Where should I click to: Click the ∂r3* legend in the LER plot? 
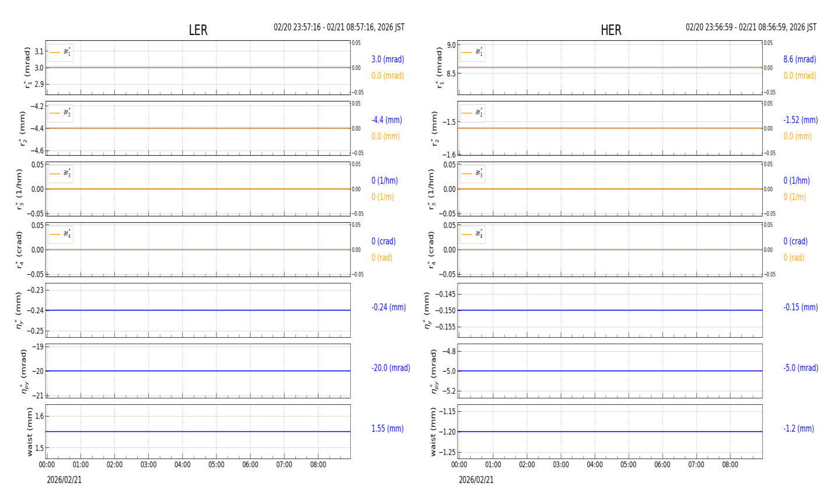[x=61, y=174]
